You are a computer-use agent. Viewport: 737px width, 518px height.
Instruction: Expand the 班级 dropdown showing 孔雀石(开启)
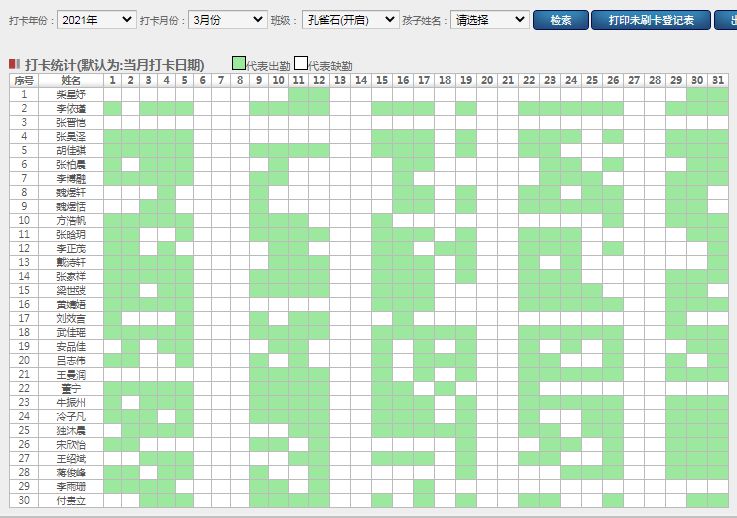(x=351, y=20)
